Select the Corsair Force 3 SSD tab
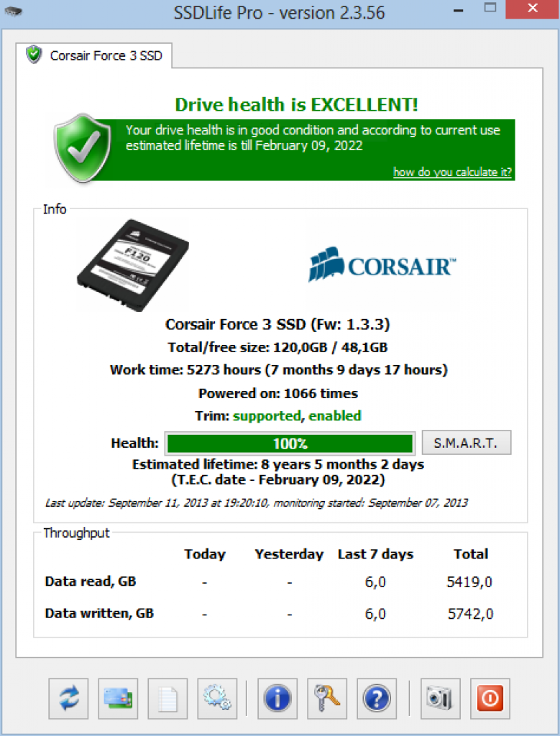This screenshot has width=560, height=736. coord(94,55)
